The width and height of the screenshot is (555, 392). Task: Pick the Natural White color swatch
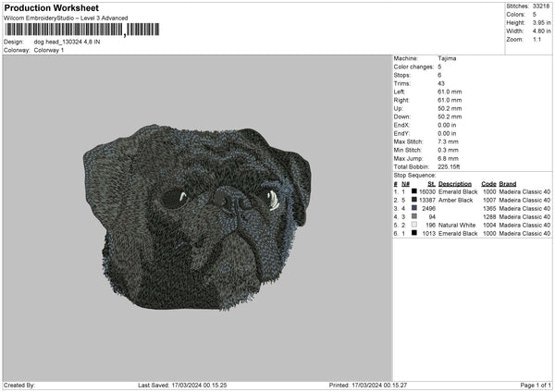pos(413,225)
